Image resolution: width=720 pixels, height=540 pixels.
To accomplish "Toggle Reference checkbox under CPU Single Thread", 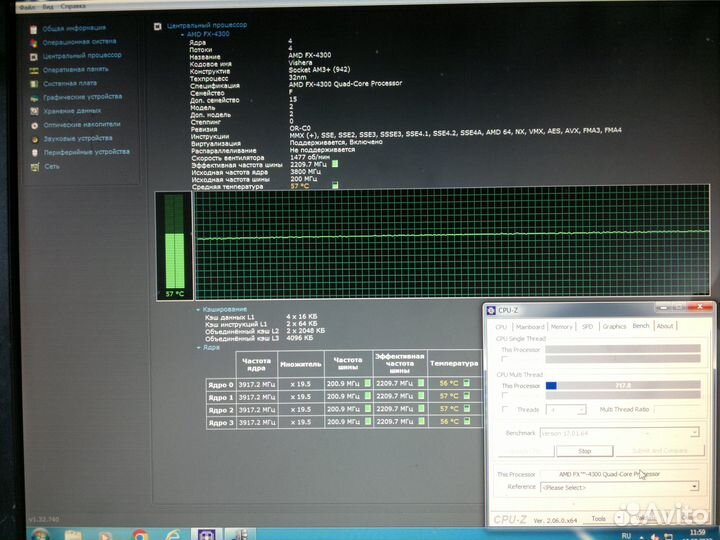I will [505, 359].
